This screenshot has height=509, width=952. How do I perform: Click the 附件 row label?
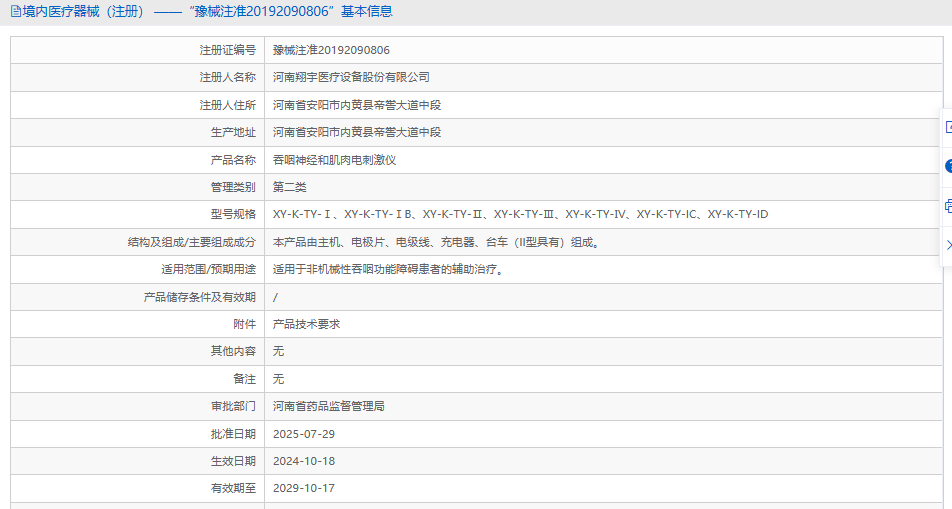tap(245, 324)
